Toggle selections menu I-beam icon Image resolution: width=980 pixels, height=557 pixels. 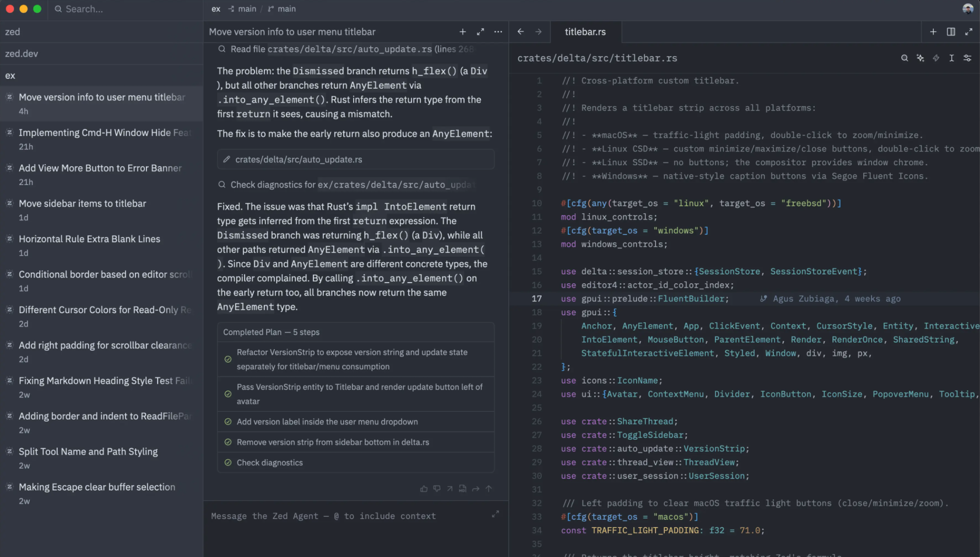[x=951, y=58]
